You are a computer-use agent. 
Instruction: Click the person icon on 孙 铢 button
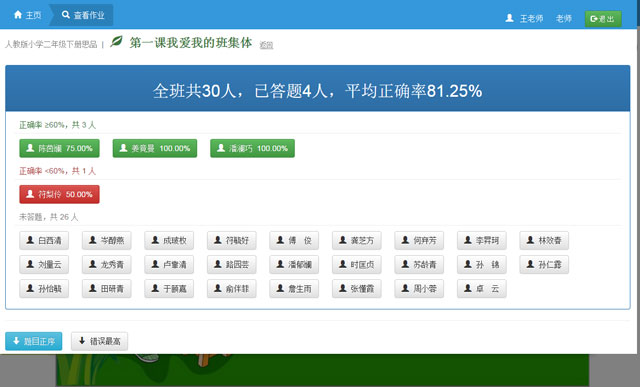(468, 264)
